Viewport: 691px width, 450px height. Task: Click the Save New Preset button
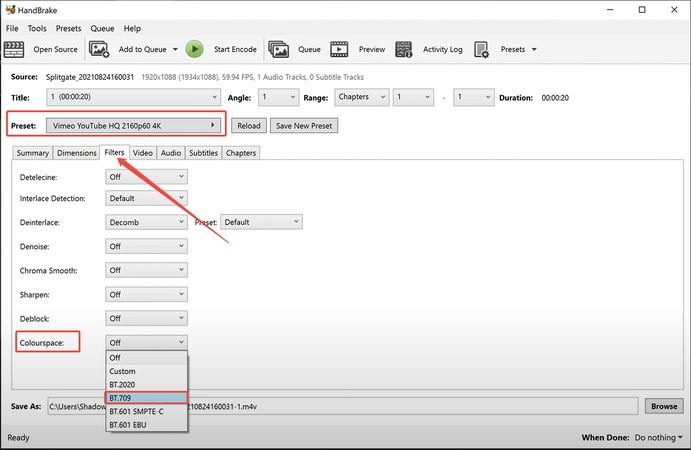pyautogui.click(x=304, y=126)
